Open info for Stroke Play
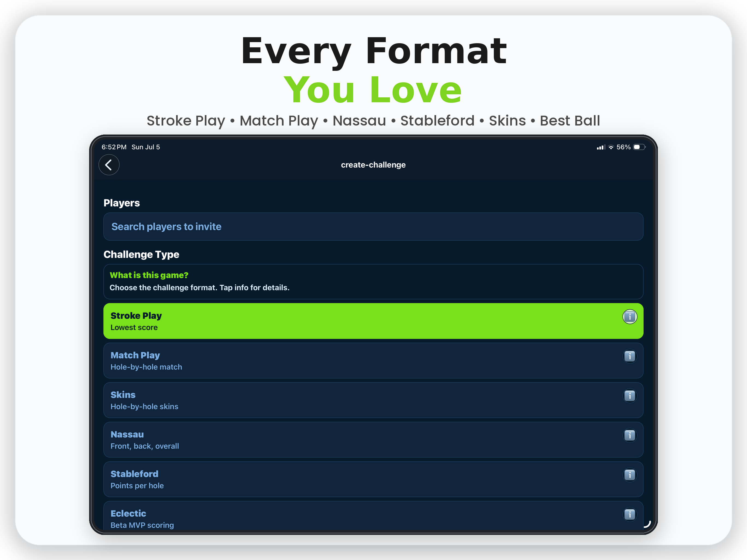 [x=629, y=317]
